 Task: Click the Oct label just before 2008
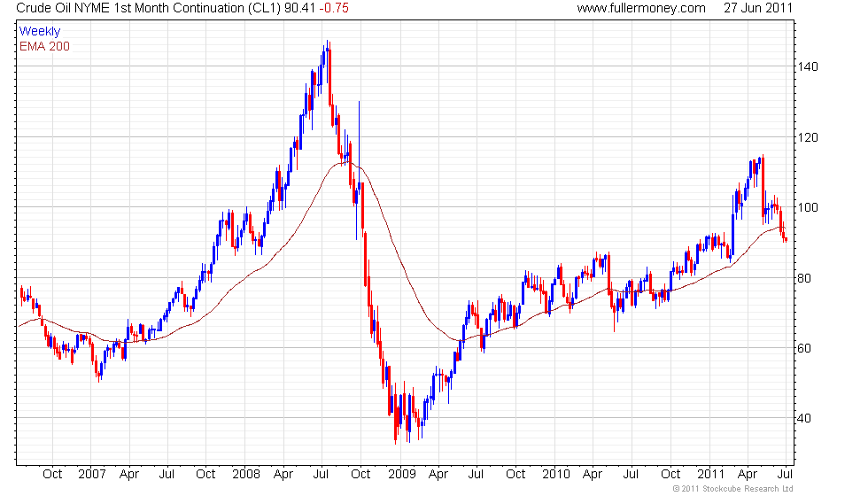pyautogui.click(x=205, y=475)
